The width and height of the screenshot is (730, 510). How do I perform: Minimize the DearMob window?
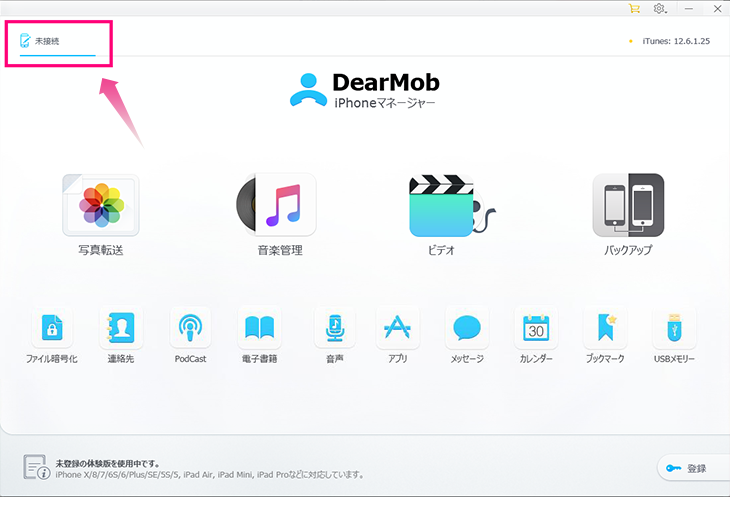pos(689,8)
